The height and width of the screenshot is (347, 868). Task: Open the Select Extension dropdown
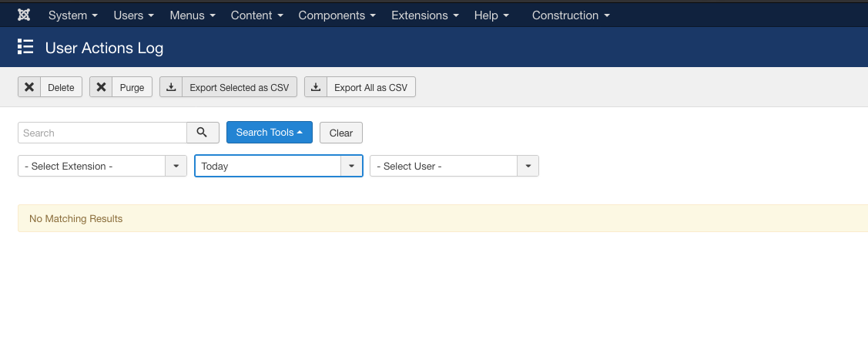tap(102, 167)
